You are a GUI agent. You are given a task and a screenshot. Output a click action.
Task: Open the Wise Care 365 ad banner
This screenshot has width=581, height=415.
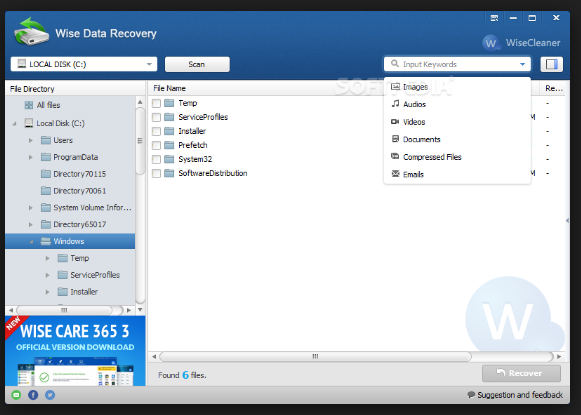pos(75,351)
